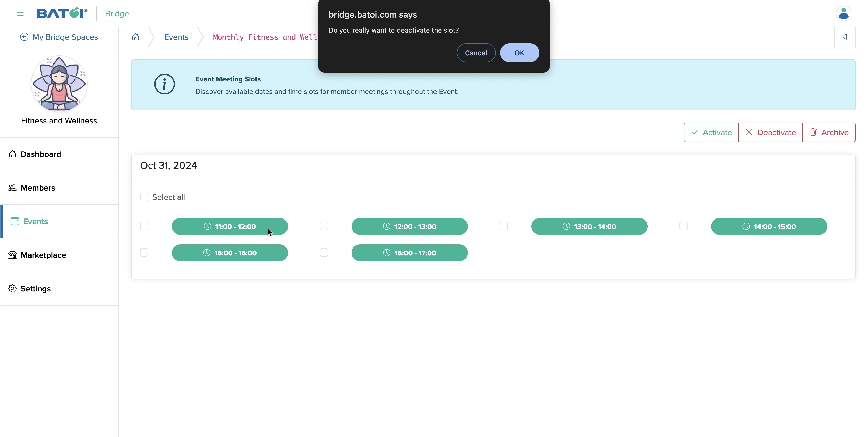Image resolution: width=868 pixels, height=437 pixels.
Task: Cancel the deactivate slot dialog
Action: tap(476, 52)
